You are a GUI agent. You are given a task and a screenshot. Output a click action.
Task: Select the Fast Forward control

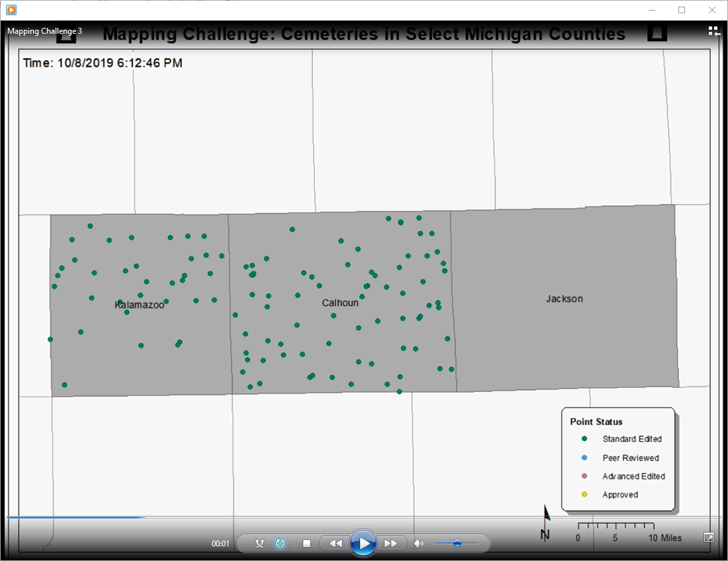coord(391,542)
